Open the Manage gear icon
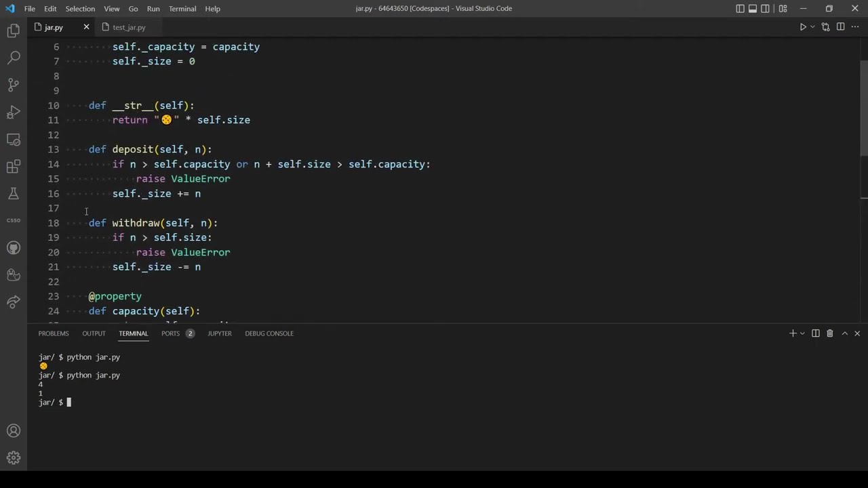 point(14,458)
